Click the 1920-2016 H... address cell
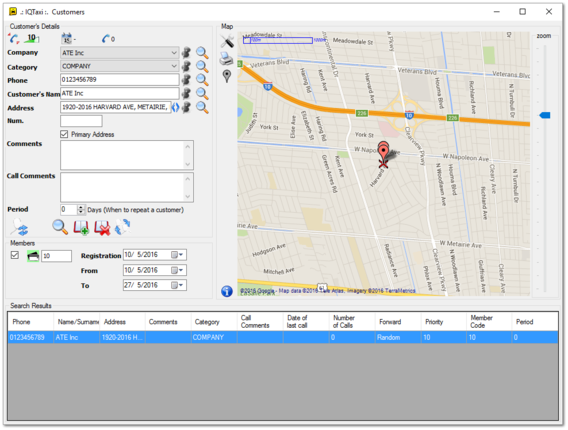The width and height of the screenshot is (568, 430). (122, 338)
